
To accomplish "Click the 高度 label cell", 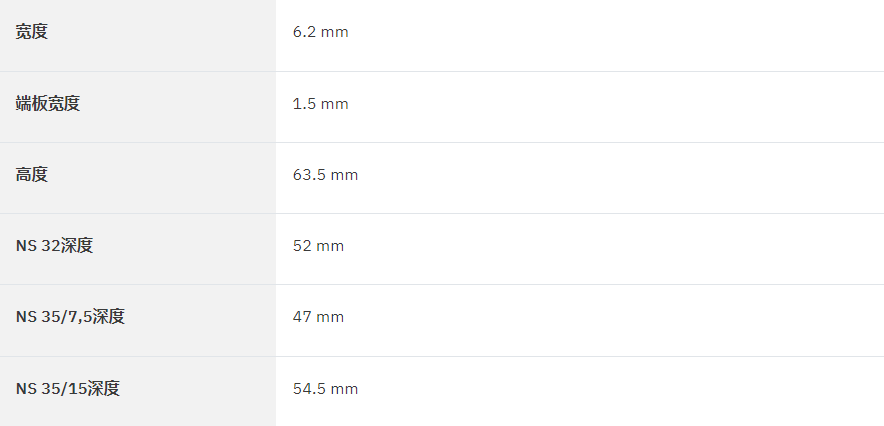I will [x=138, y=178].
